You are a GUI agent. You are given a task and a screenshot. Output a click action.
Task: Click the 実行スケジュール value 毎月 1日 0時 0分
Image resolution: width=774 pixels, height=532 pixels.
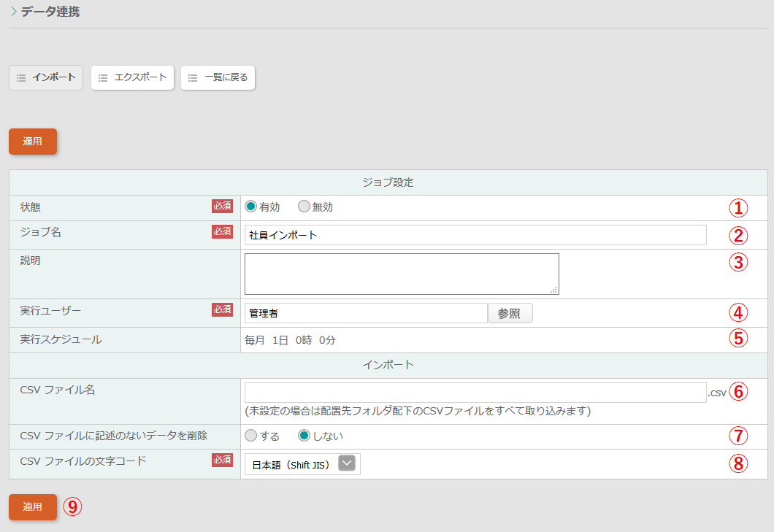coord(291,340)
